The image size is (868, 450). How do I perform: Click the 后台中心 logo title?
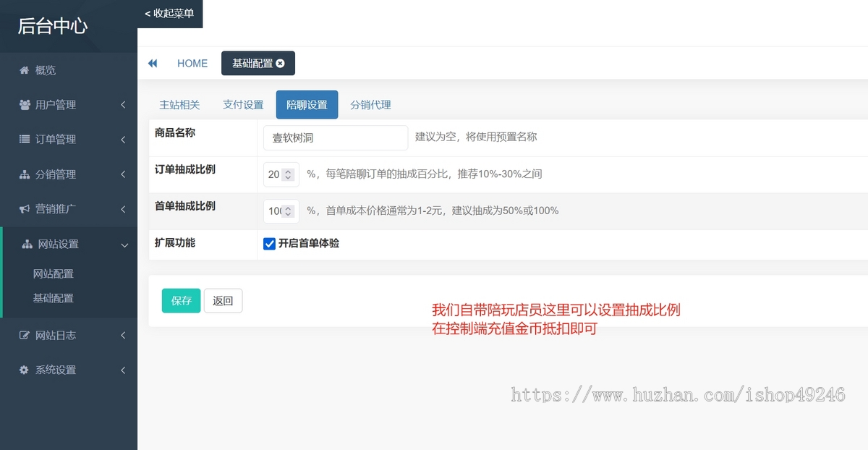pos(53,26)
